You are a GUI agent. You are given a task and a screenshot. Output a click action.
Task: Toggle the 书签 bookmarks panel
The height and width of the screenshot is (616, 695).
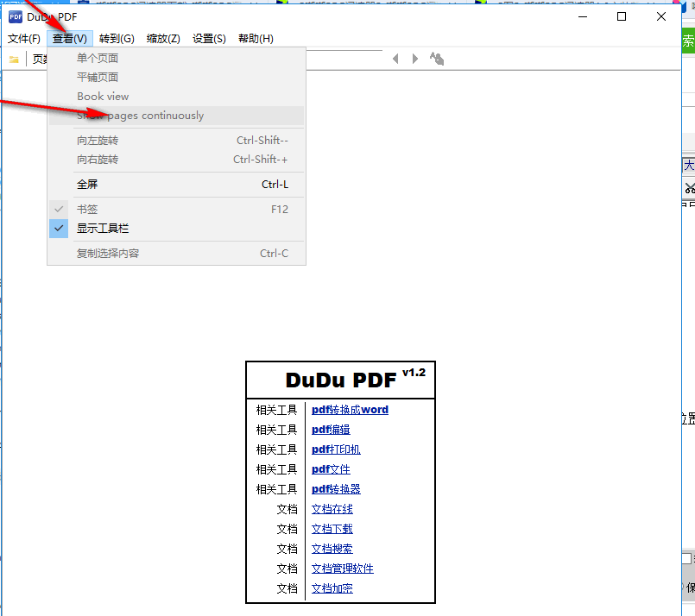[x=176, y=209]
